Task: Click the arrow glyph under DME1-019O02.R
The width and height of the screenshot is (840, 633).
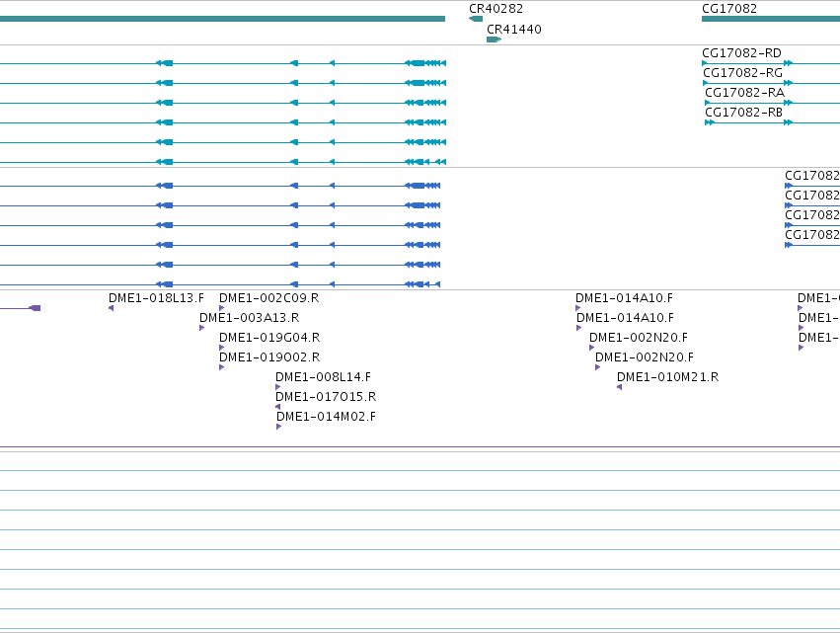Action: pos(222,367)
